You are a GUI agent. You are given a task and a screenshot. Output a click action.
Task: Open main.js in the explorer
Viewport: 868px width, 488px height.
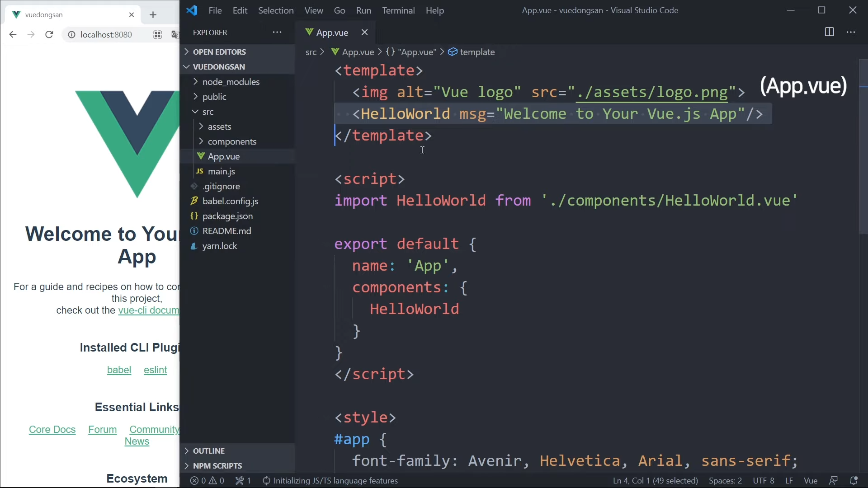pos(221,171)
